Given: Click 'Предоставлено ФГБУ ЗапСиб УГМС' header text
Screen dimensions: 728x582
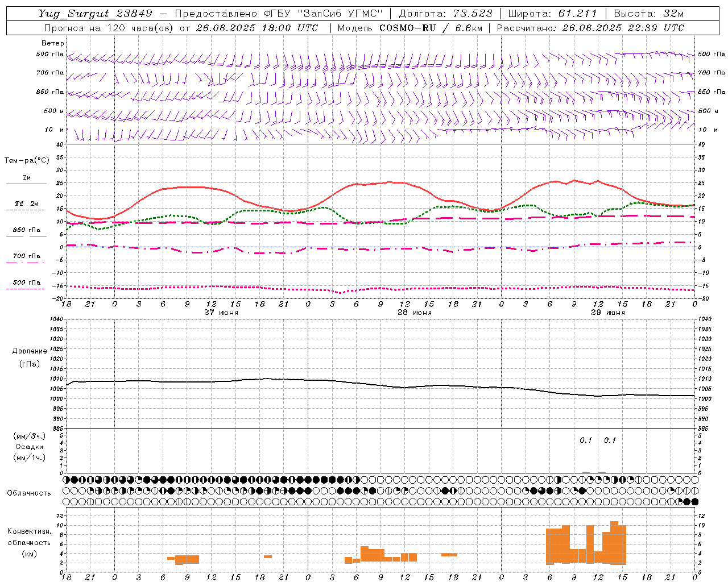Looking at the screenshot, I should pyautogui.click(x=279, y=14).
